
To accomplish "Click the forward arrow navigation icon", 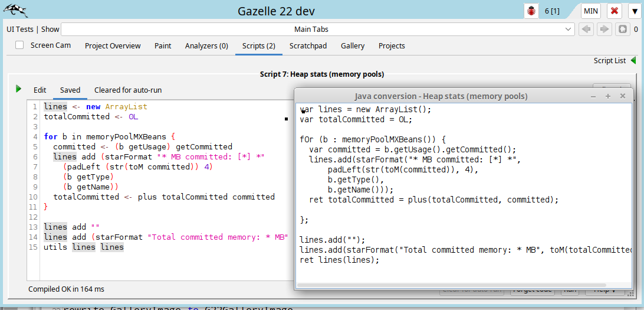I will point(604,29).
